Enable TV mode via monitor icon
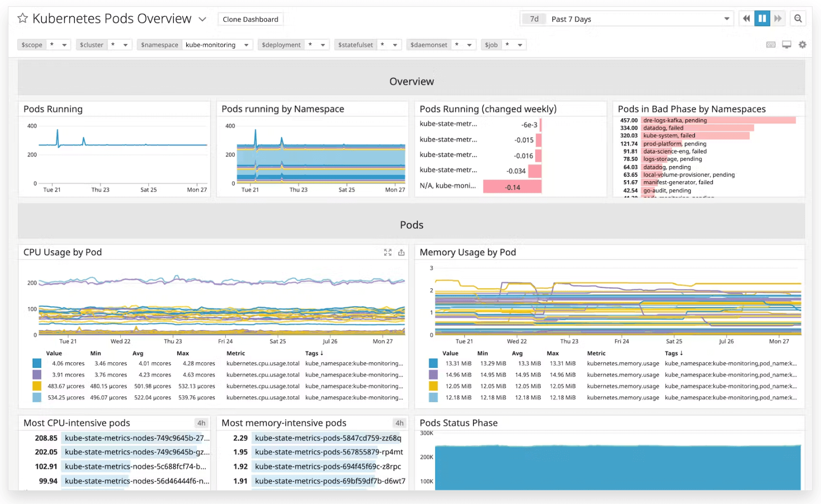Image resolution: width=821 pixels, height=504 pixels. (x=787, y=45)
